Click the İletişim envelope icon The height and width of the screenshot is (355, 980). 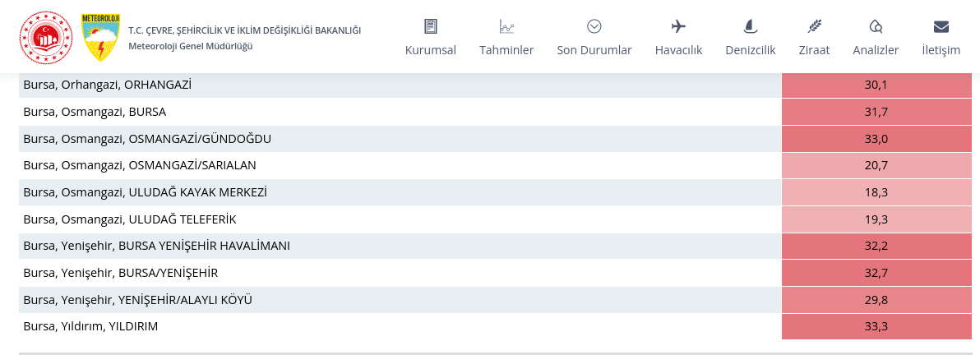pos(941,26)
